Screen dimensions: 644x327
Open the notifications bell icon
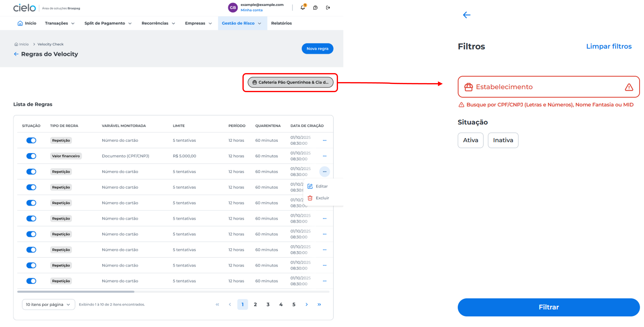pyautogui.click(x=303, y=7)
